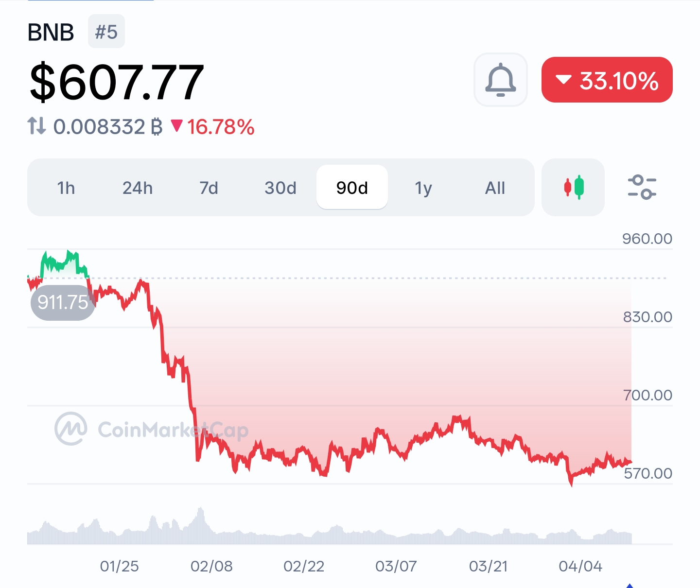Switch chart to 7d range
Viewport: 700px width, 588px height.
tap(209, 188)
